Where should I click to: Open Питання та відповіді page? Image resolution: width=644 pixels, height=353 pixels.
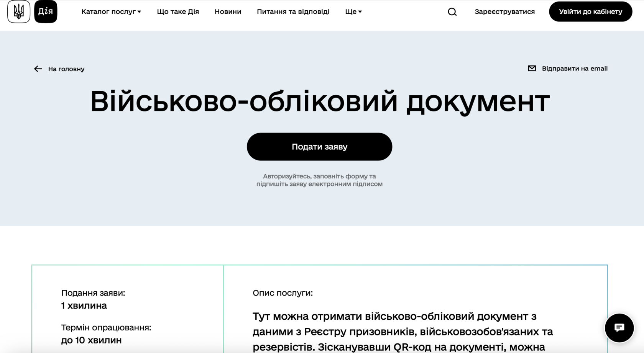click(293, 11)
